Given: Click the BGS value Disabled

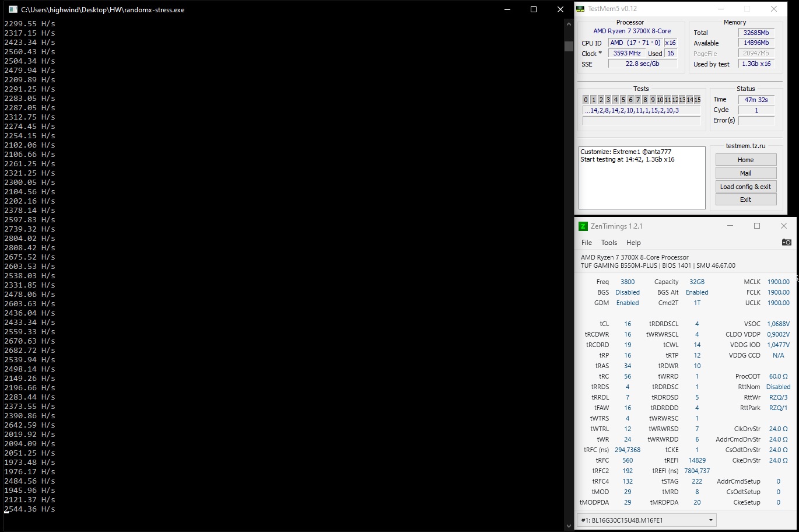Looking at the screenshot, I should pos(628,292).
